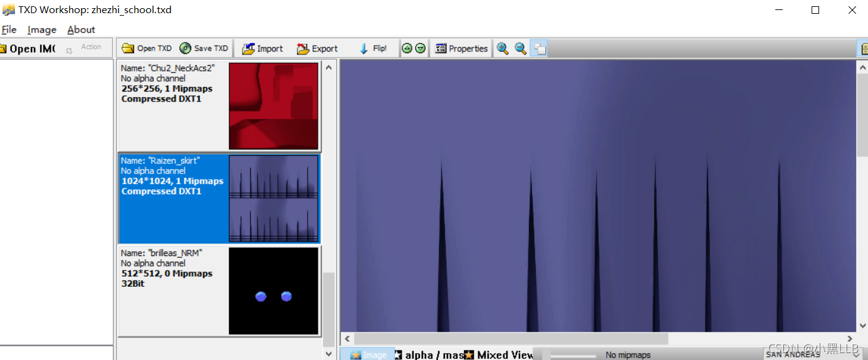Screen dimensions: 868x360
Task: Open the About menu
Action: 81,29
